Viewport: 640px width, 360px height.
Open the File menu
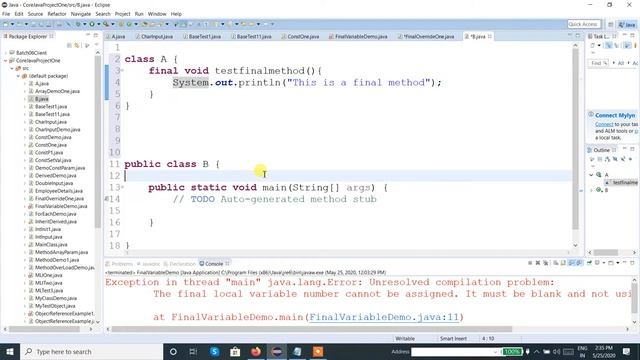6,14
